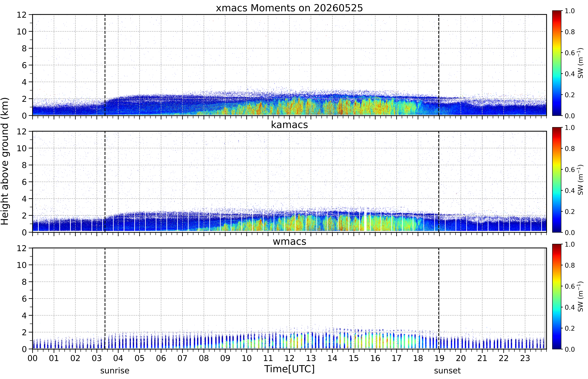
Task: Click the x-axis tick label '18'
Action: coord(418,358)
